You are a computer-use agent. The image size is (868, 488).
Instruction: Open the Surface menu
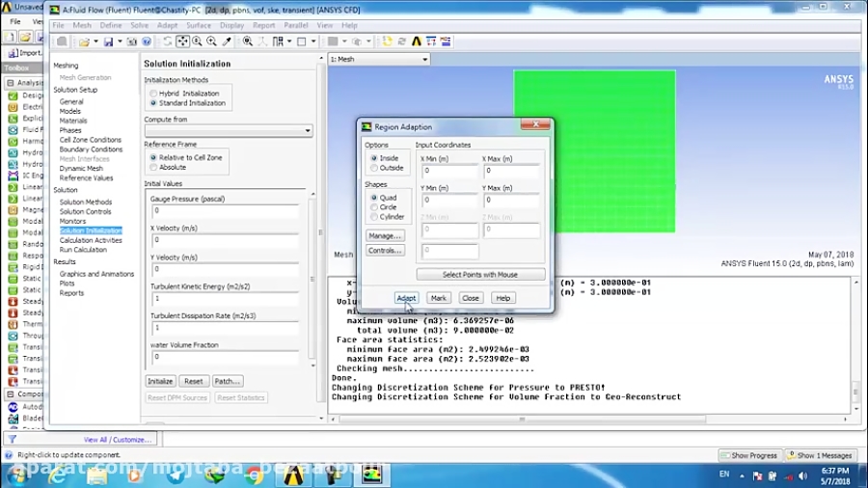[x=198, y=25]
